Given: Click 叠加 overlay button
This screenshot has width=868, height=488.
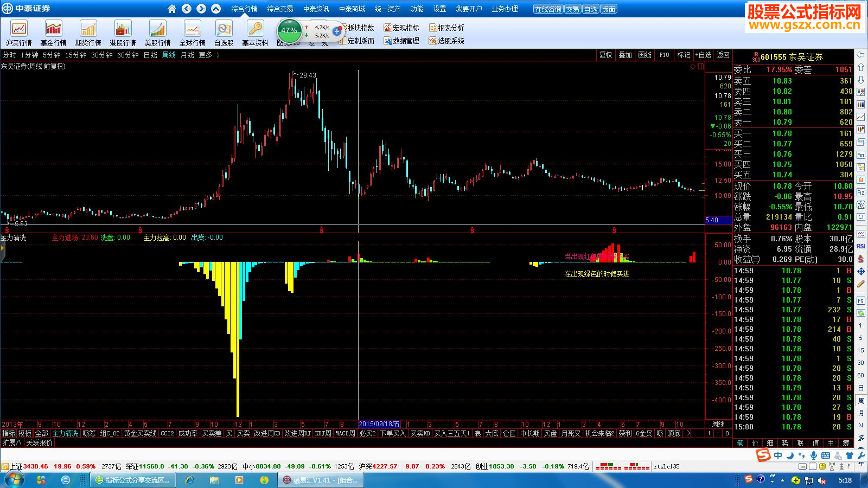Looking at the screenshot, I should click(x=625, y=55).
